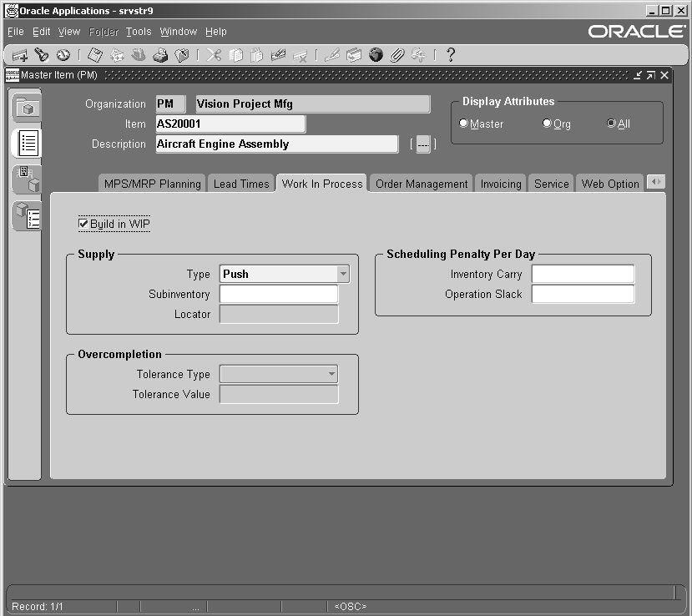Image resolution: width=692 pixels, height=616 pixels.
Task: Click the Find flashlight icon
Action: pyautogui.click(x=42, y=55)
